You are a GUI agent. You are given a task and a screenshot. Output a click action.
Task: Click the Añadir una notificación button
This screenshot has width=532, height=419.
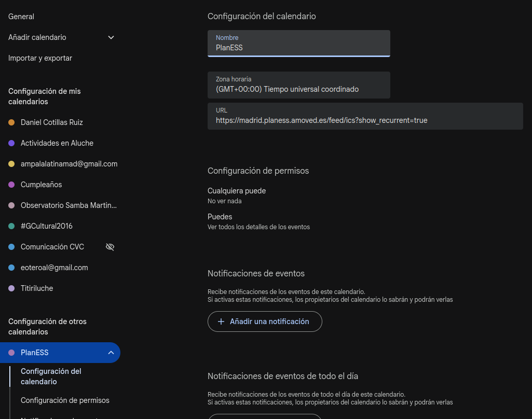(265, 322)
